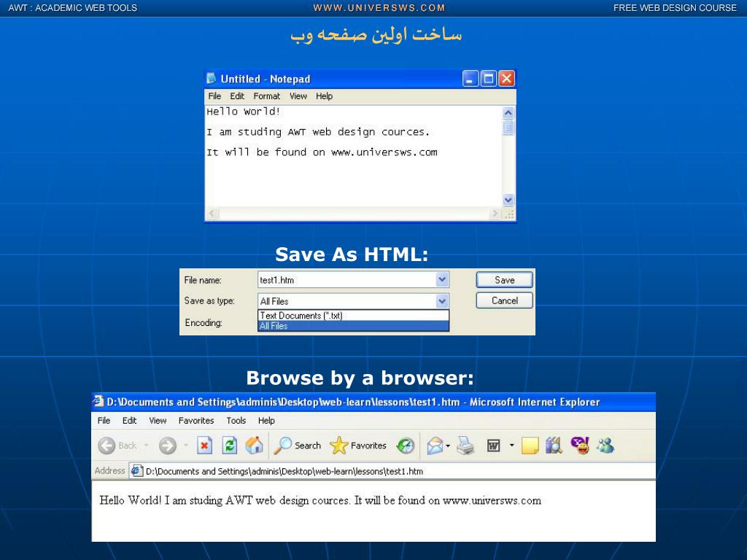Open the Favorites menu in Internet Explorer
The height and width of the screenshot is (560, 747).
click(196, 421)
